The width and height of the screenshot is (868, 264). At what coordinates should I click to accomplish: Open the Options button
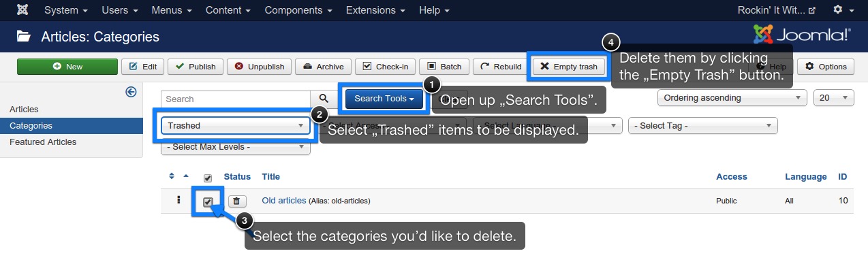click(x=826, y=67)
